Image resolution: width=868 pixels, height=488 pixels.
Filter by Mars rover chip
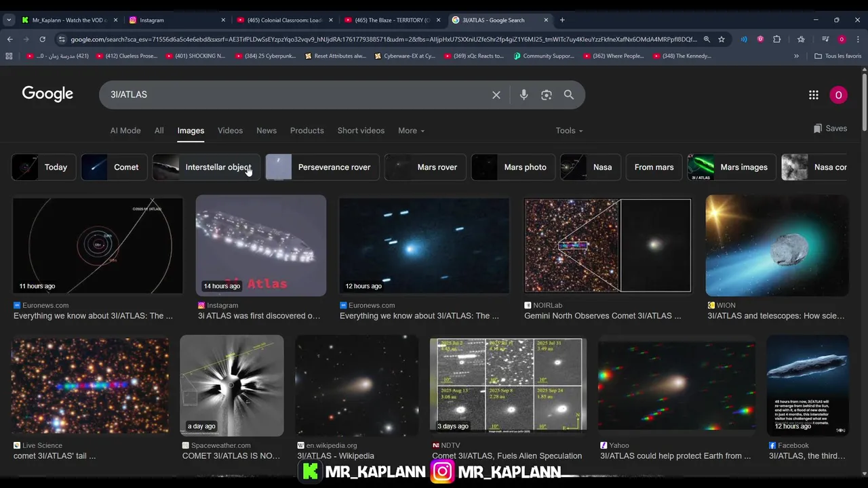tap(425, 167)
